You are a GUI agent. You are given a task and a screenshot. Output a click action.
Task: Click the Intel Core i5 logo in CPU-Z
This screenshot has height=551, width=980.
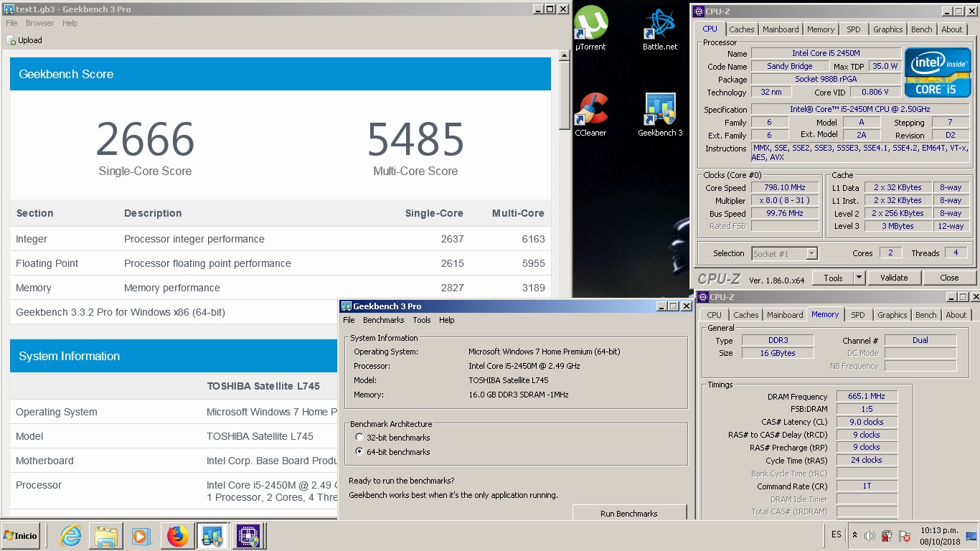point(938,72)
